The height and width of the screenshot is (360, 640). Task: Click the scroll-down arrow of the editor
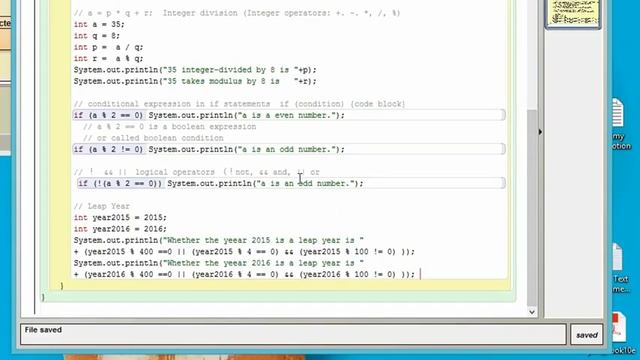coord(531,312)
